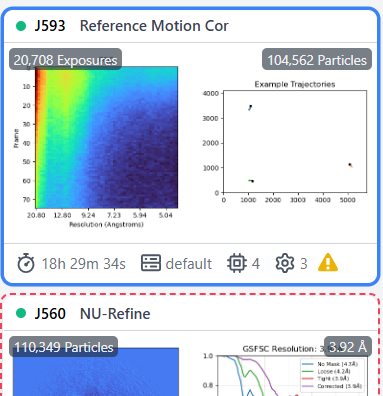This screenshot has width=383, height=396.
Task: Click the 110,349 Particles badge
Action: 63,347
